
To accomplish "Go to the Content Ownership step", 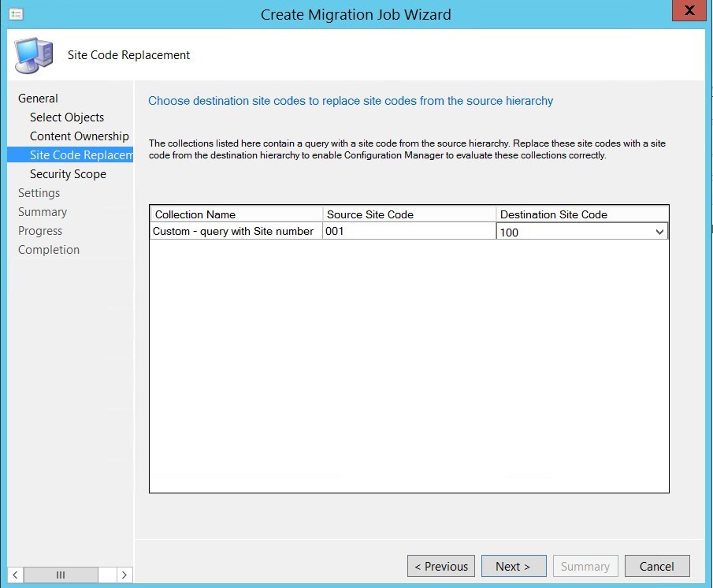I will [79, 136].
